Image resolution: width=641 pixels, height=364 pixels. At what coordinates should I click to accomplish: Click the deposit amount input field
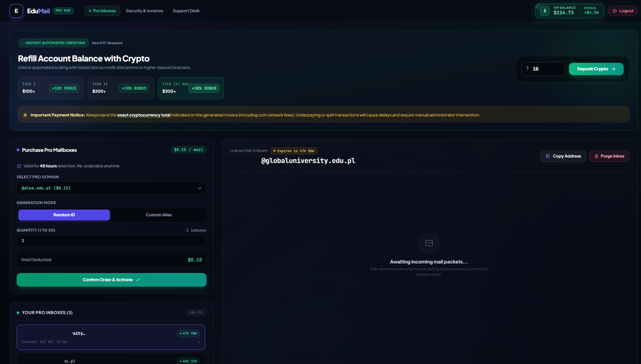[543, 69]
